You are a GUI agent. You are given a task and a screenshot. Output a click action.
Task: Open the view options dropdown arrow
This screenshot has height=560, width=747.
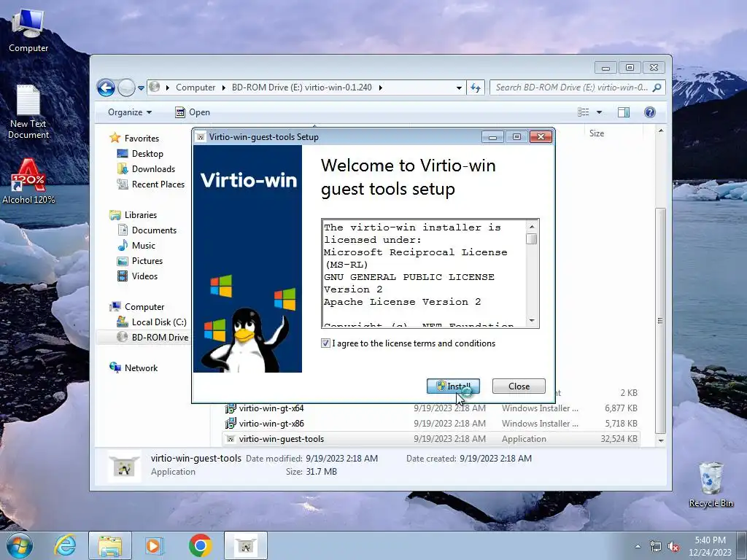pos(600,112)
